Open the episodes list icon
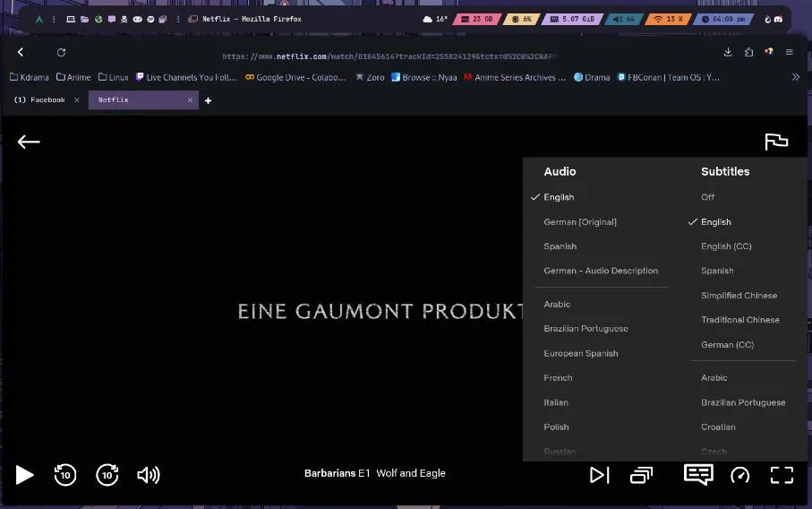The height and width of the screenshot is (509, 812). pyautogui.click(x=641, y=475)
